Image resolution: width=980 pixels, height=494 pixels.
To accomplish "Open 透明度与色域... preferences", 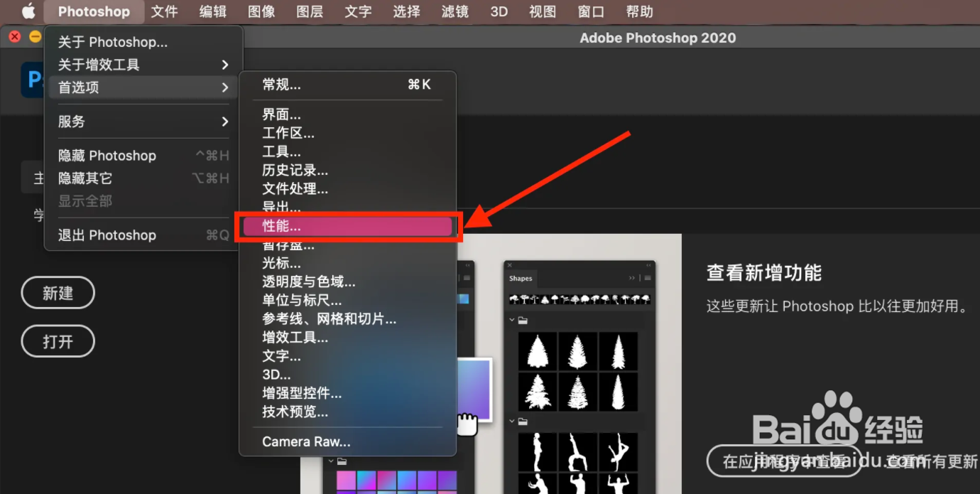I will (347, 282).
